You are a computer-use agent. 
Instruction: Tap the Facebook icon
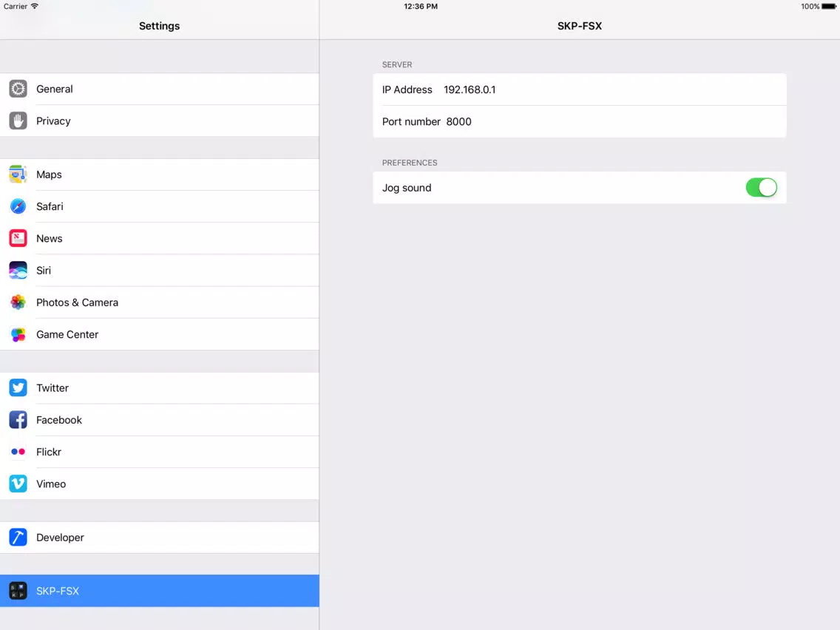pos(18,420)
